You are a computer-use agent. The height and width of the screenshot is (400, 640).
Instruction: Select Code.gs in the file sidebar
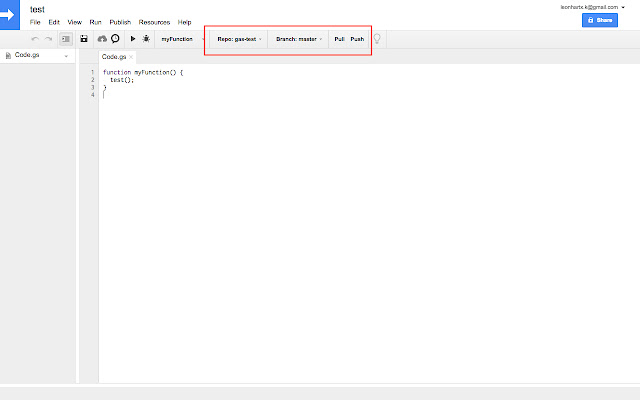pos(27,55)
